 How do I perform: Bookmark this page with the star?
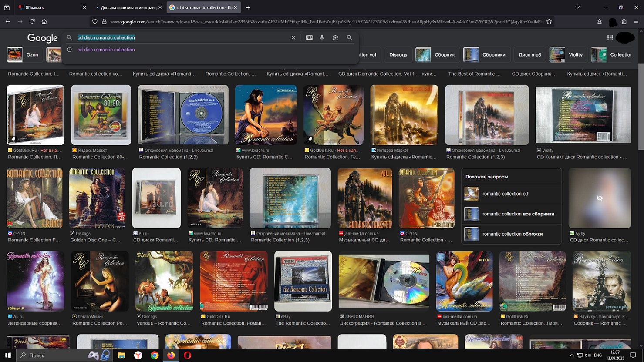(x=549, y=21)
